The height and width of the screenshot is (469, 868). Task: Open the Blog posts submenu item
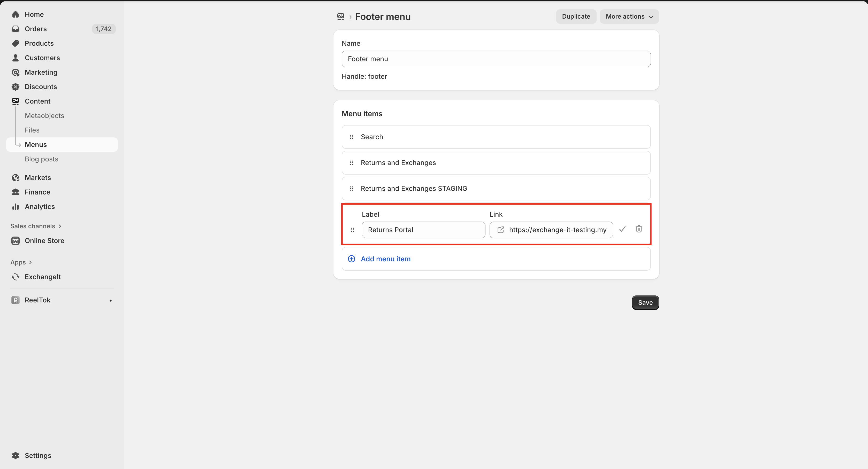click(41, 159)
